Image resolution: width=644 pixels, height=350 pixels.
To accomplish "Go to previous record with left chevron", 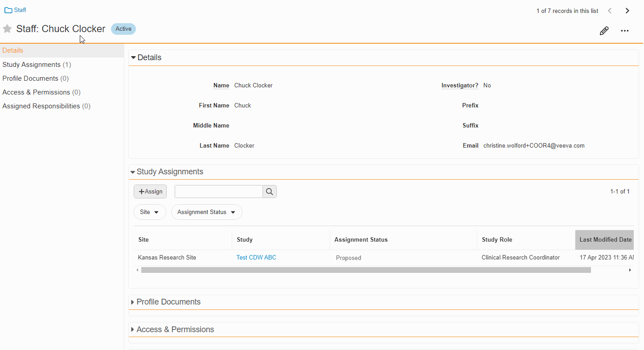I will [x=610, y=11].
